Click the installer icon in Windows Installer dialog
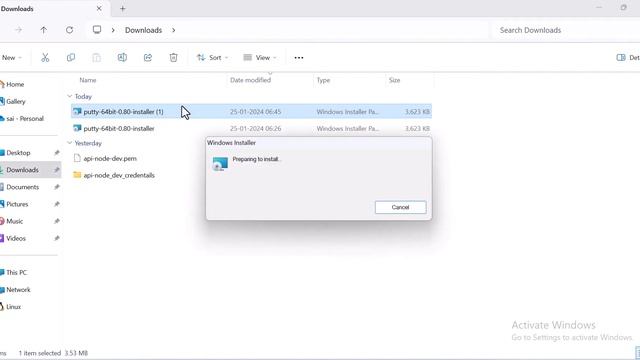Viewport: 640px width, 360px height. 220,164
